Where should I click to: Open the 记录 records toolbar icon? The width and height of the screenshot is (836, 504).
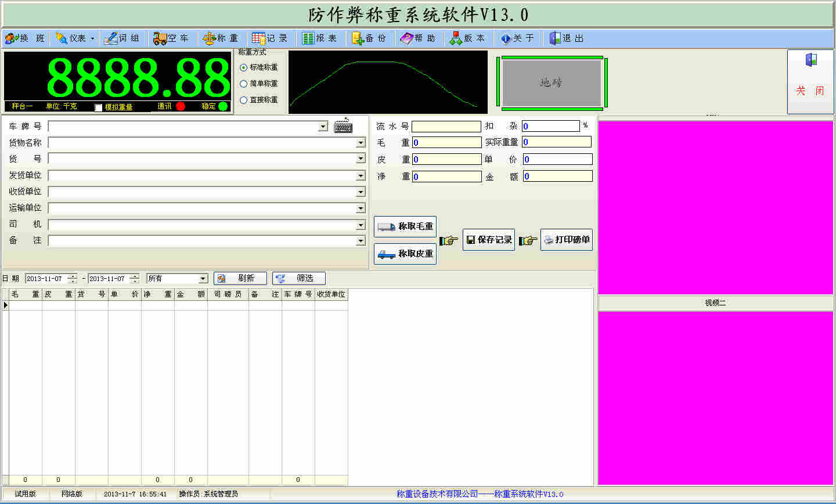(x=258, y=38)
